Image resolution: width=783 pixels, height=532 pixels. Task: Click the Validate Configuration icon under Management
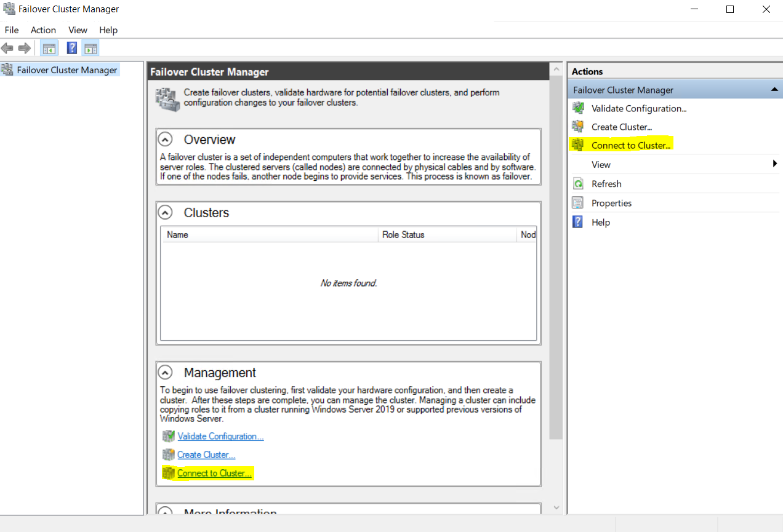coord(168,436)
